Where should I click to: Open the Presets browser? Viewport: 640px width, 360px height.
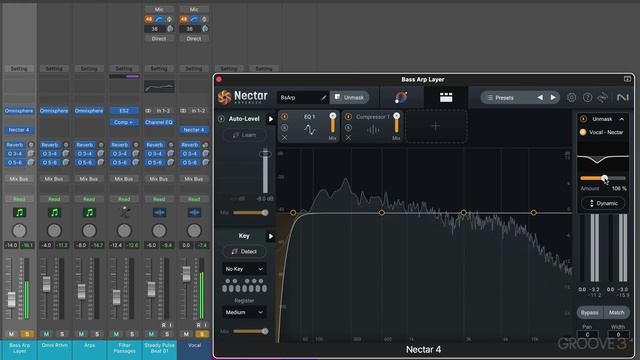tap(504, 98)
